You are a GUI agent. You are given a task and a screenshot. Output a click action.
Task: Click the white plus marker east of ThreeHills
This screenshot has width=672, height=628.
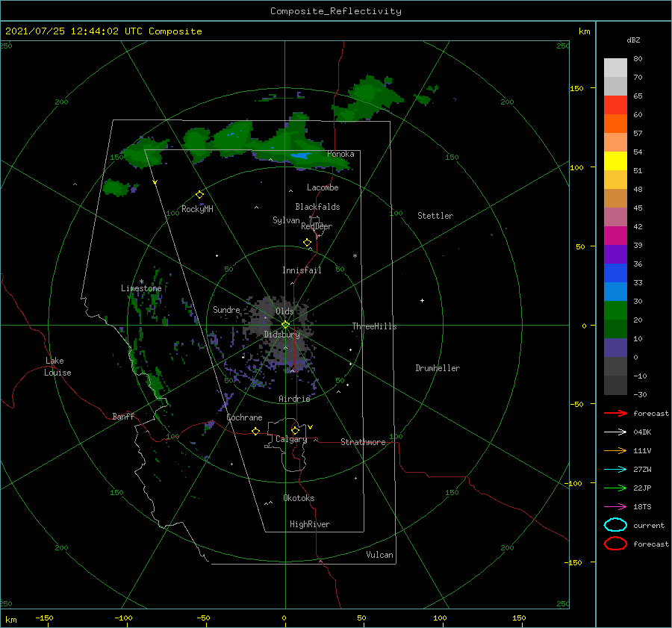click(422, 300)
